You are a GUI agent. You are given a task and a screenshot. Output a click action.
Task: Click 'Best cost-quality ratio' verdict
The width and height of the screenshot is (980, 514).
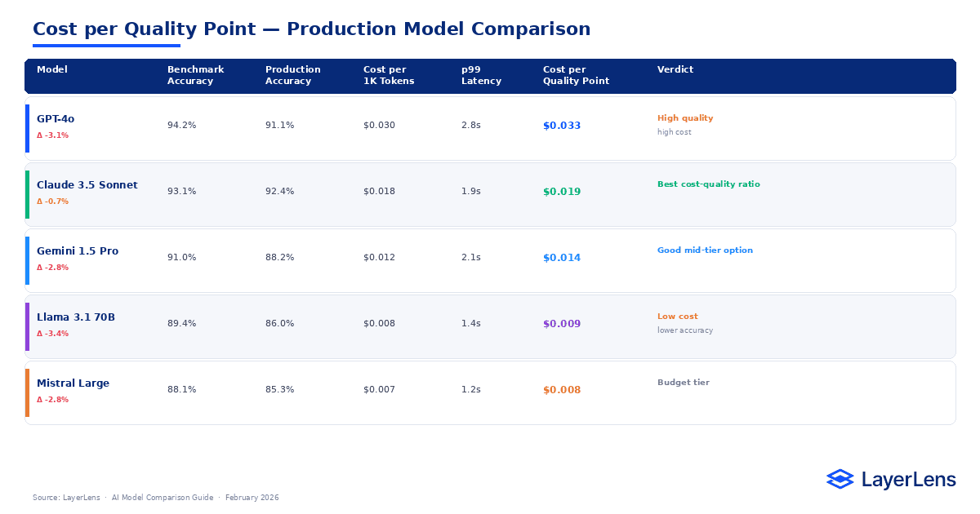coord(709,184)
